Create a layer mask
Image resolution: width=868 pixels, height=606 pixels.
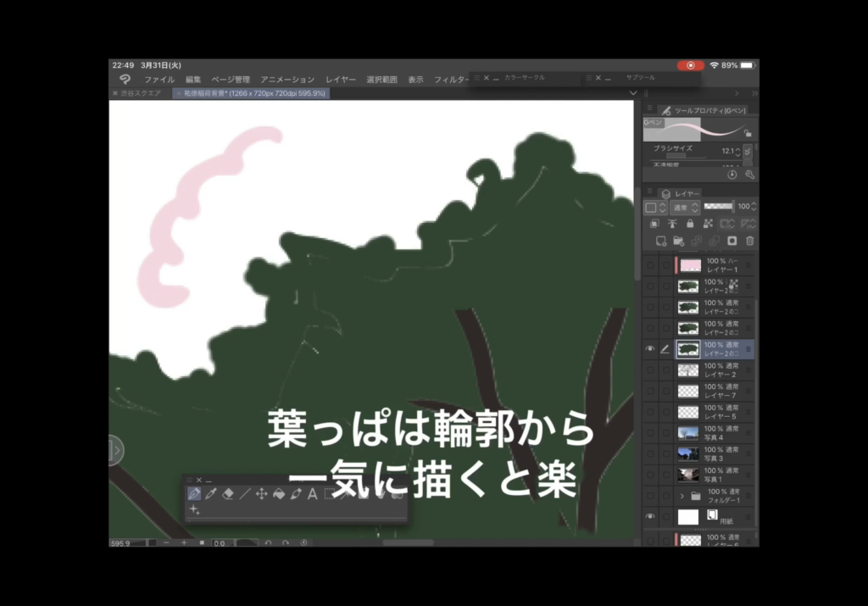point(732,241)
